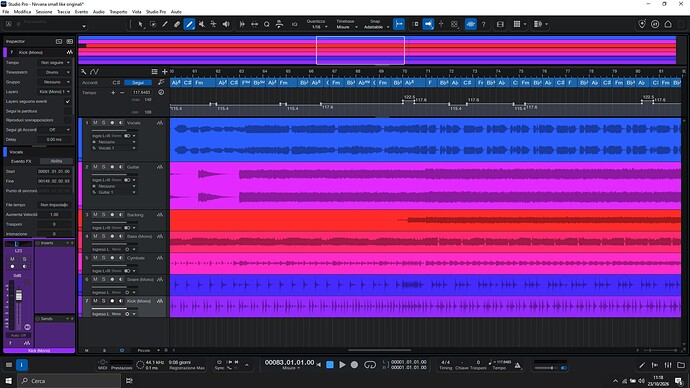Screen dimensions: 690x388
Task: Open the track list icon
Action: 154,71
